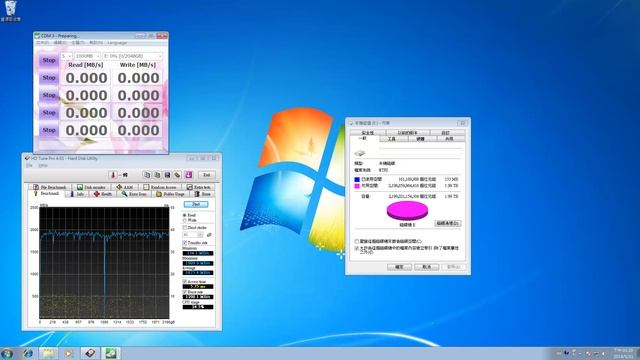
Task: Switch to the Erase tab
Action: pos(202,194)
